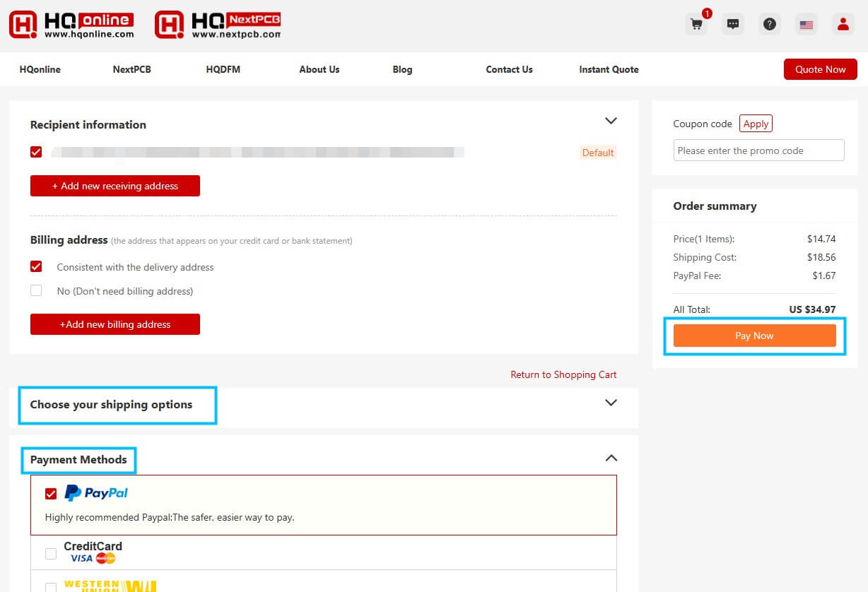Open the HQDFM menu item

pos(223,69)
